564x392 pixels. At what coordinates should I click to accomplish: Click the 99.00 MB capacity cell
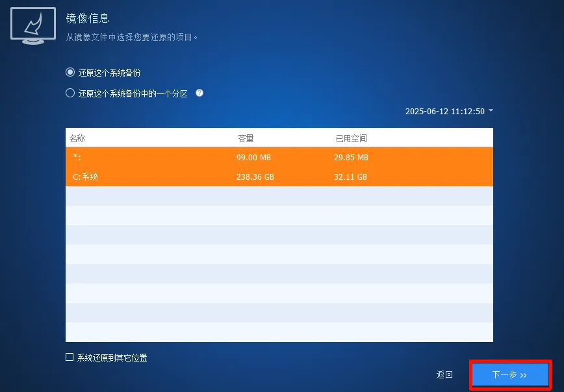point(253,157)
